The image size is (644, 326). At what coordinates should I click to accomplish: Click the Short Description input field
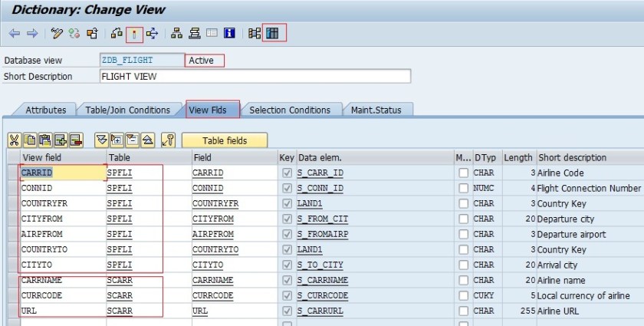tap(255, 77)
